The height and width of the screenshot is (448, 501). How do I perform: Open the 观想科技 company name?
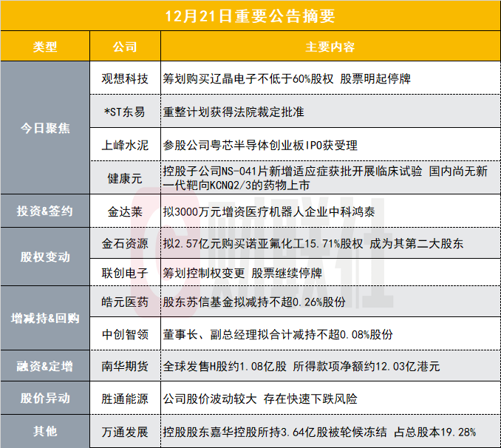click(124, 79)
